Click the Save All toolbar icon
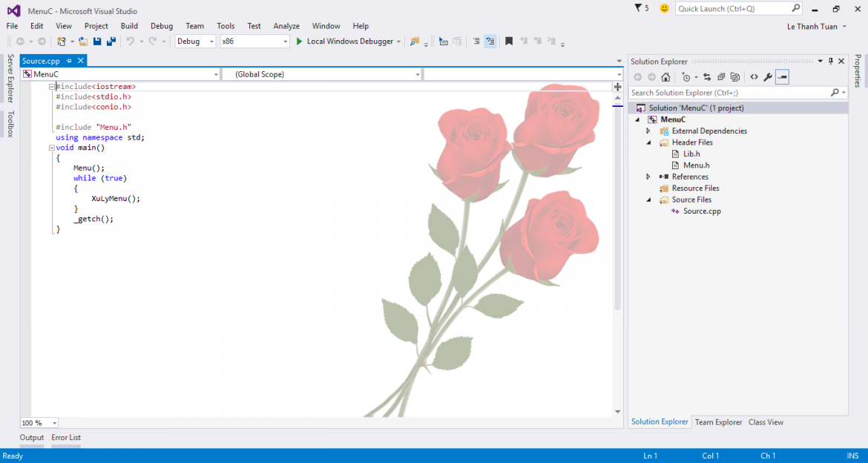Screen dimensions: 868x463 pos(111,42)
